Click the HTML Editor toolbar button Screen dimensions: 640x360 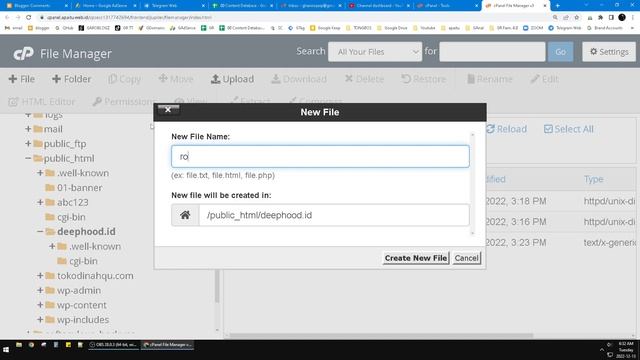(x=42, y=102)
